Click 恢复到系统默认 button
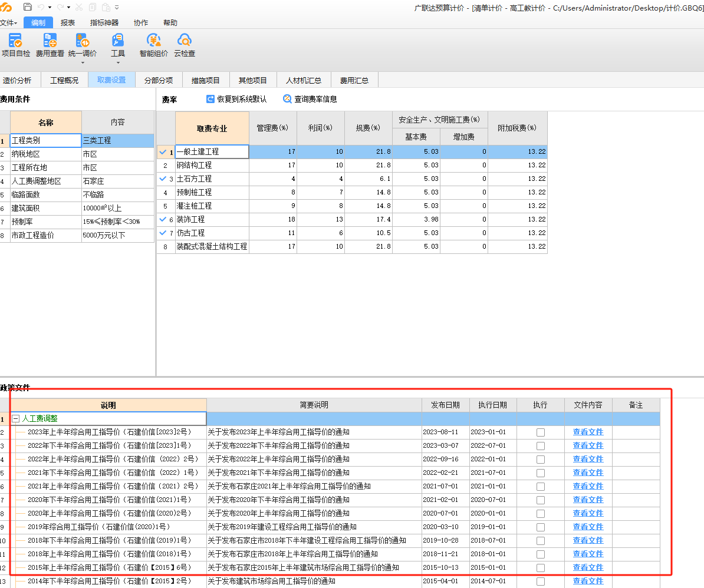Viewport: 704px width, 588px height. 236,98
